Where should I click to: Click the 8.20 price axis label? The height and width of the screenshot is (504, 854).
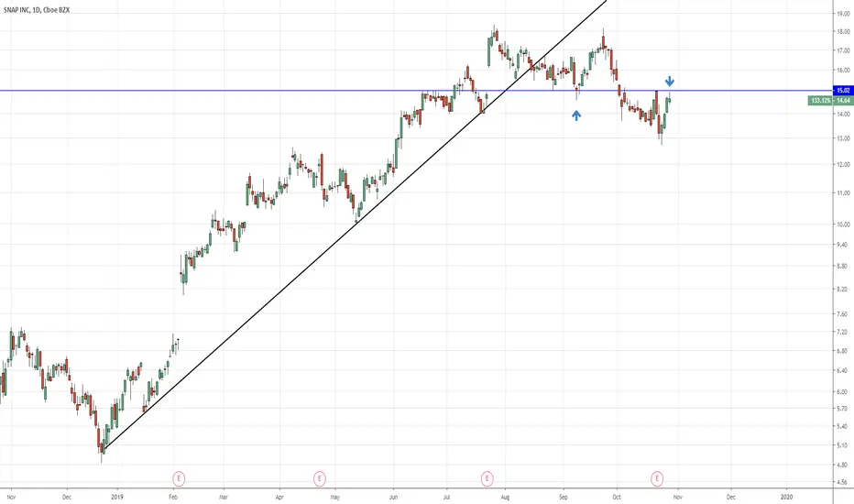click(x=843, y=289)
